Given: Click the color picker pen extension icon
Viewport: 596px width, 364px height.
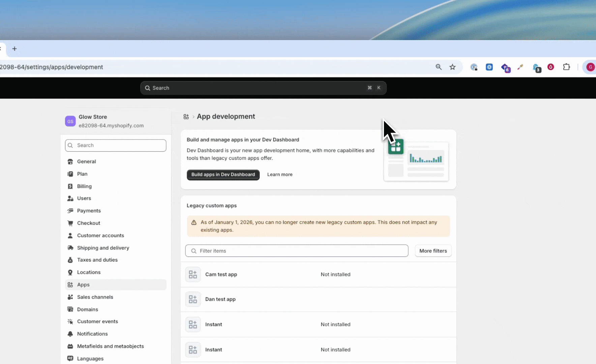Looking at the screenshot, I should (520, 67).
